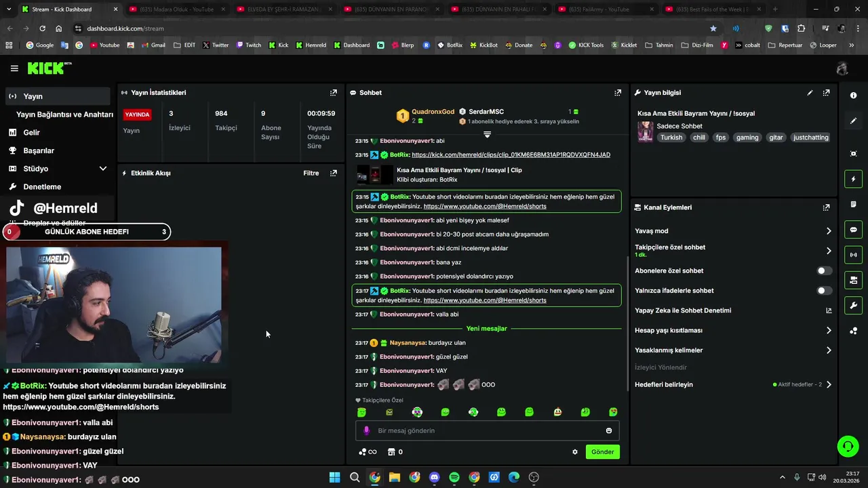This screenshot has height=488, width=868.
Task: Open the BotRix bookmark
Action: point(450,45)
